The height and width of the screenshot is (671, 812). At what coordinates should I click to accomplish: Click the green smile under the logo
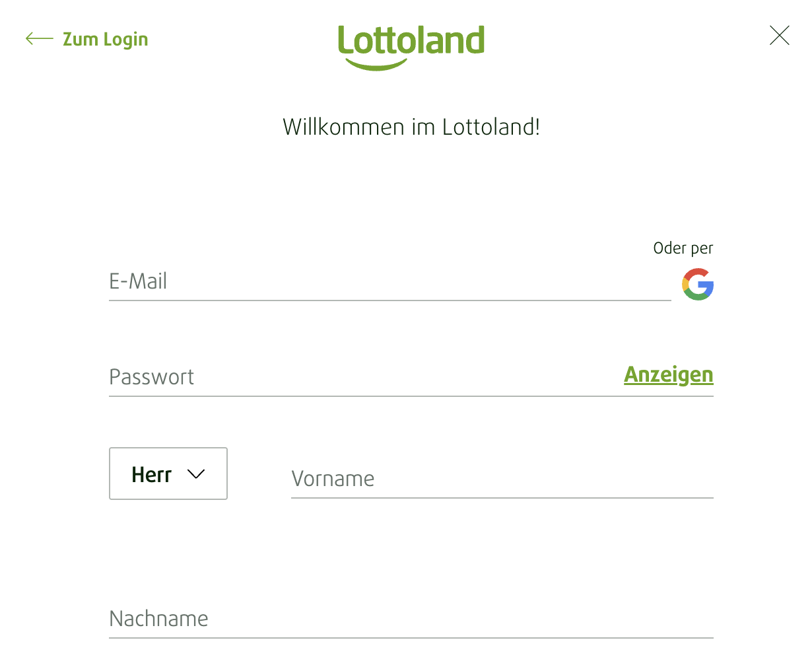pos(376,65)
